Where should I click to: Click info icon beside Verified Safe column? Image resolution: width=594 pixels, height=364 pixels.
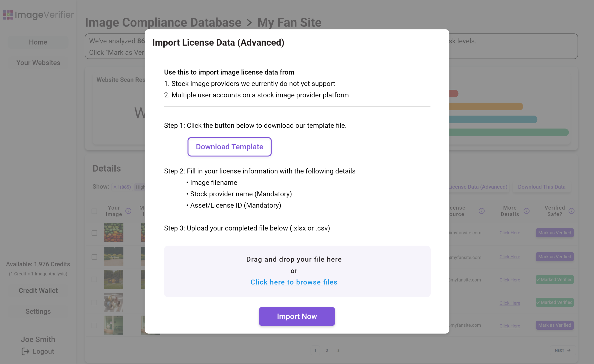tap(571, 211)
